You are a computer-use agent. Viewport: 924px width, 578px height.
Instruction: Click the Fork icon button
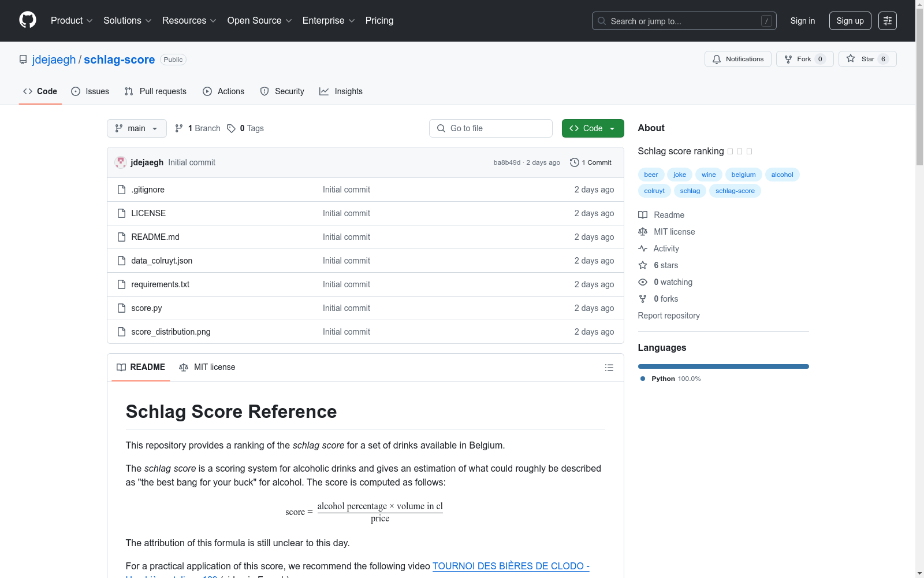coord(788,59)
